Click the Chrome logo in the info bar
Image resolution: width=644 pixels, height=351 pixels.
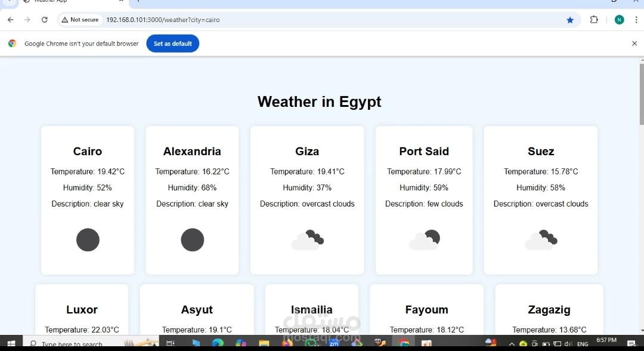click(13, 44)
